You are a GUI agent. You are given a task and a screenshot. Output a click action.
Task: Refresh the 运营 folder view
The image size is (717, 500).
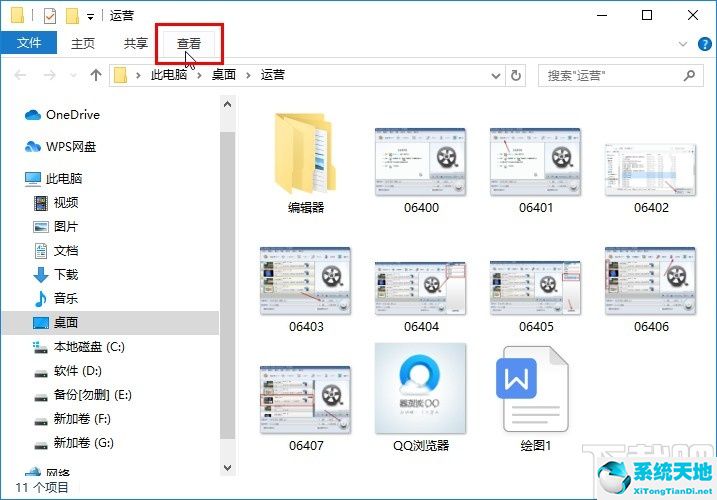(x=515, y=75)
